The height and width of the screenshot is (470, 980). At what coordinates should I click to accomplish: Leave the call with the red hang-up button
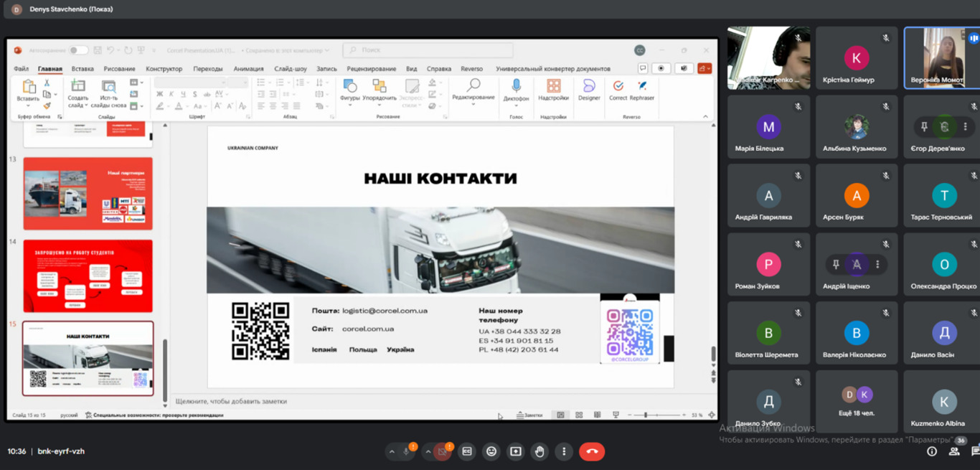click(592, 451)
